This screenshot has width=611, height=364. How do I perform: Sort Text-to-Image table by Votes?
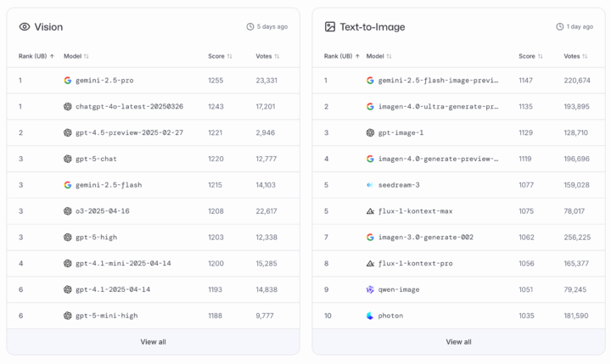pos(577,56)
